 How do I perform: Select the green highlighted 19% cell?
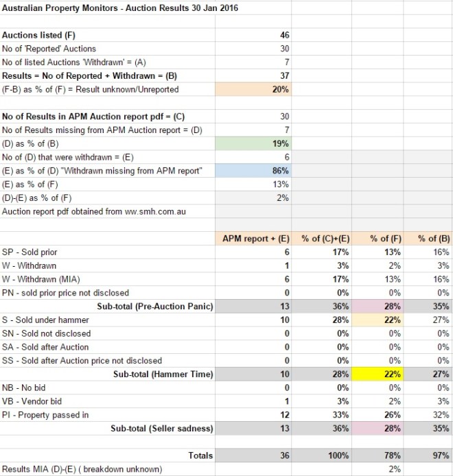click(254, 144)
